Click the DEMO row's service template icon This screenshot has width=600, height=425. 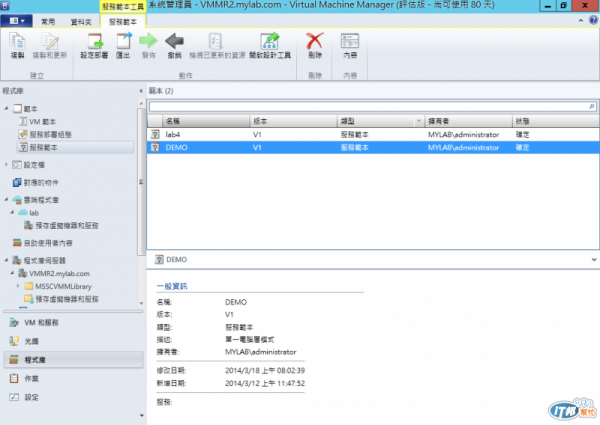click(x=155, y=147)
